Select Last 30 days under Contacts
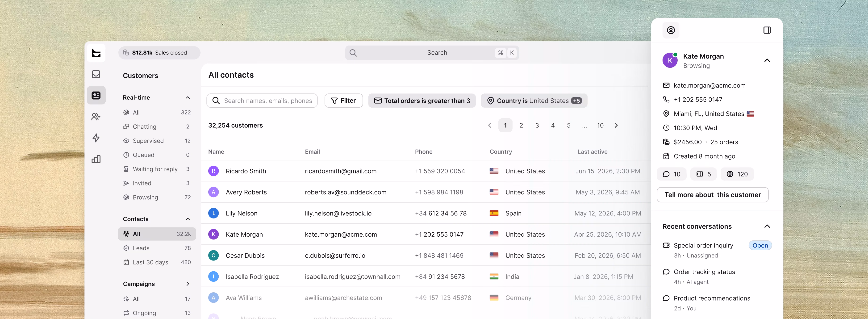The image size is (868, 319). [157, 262]
